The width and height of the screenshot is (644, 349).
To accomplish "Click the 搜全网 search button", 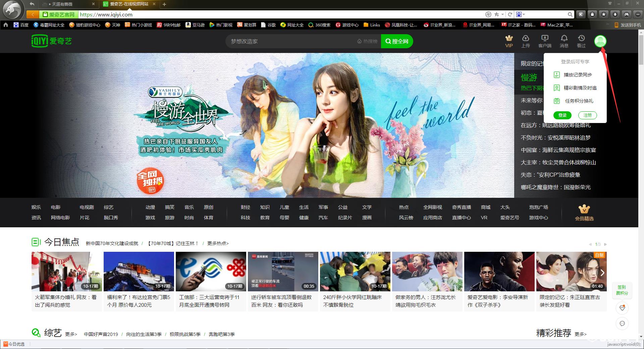I will click(x=397, y=41).
